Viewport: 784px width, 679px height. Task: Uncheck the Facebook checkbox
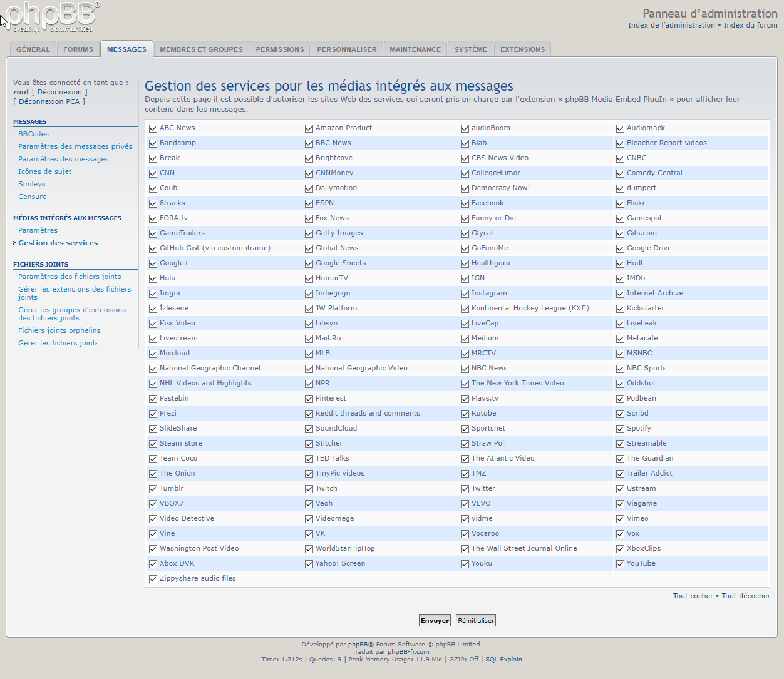465,203
